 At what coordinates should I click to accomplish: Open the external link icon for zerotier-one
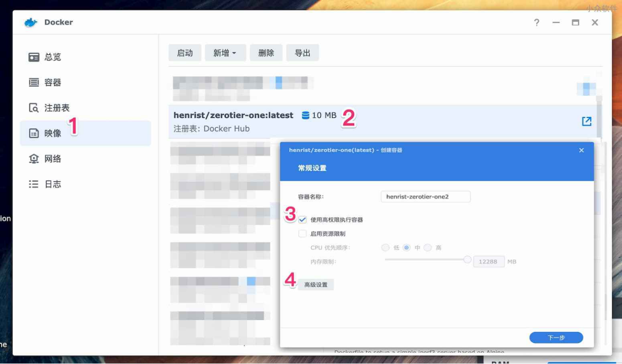587,121
